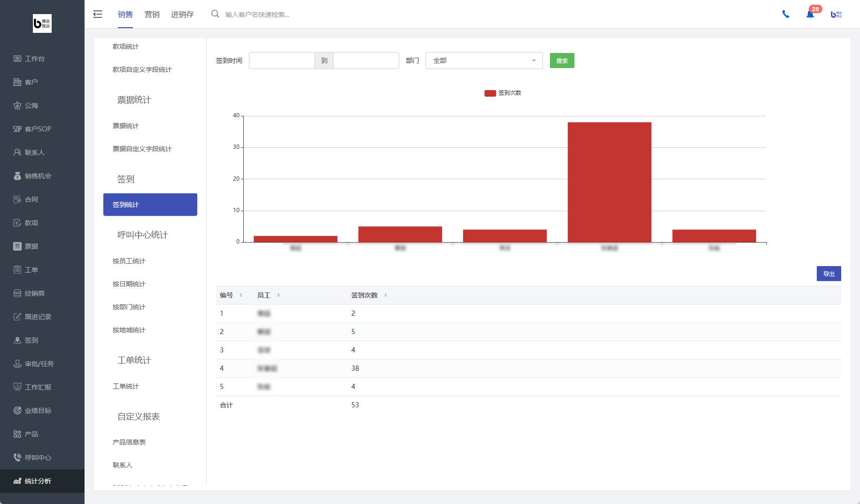The width and height of the screenshot is (860, 504).
Task: Open 呼叫中心 in the left sidebar
Action: [x=38, y=458]
